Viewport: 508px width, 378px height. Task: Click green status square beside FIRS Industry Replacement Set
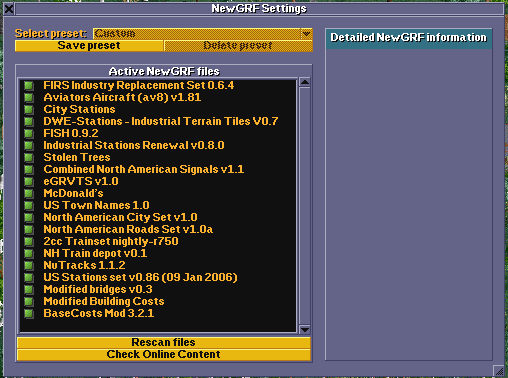click(x=29, y=86)
